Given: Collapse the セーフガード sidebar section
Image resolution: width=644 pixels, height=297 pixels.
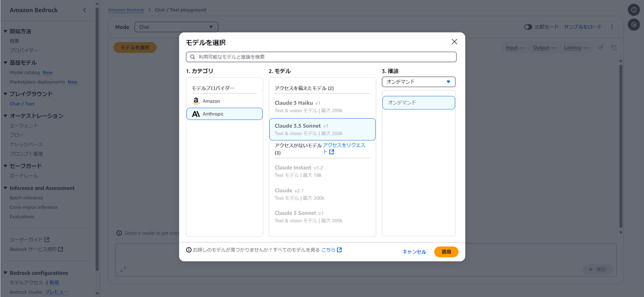Looking at the screenshot, I should coord(5,166).
